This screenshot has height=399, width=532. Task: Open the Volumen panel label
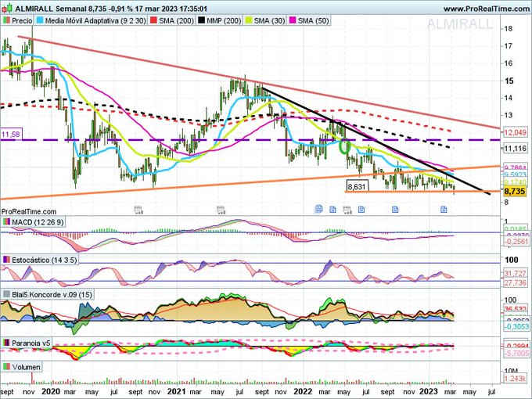point(26,367)
